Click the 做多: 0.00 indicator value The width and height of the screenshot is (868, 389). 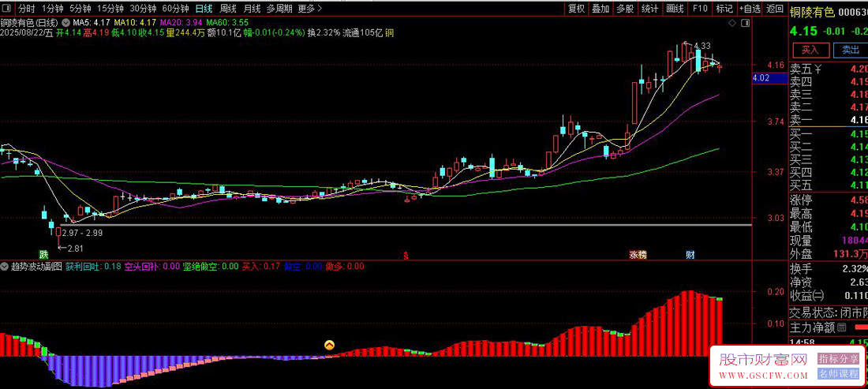pyautogui.click(x=345, y=266)
